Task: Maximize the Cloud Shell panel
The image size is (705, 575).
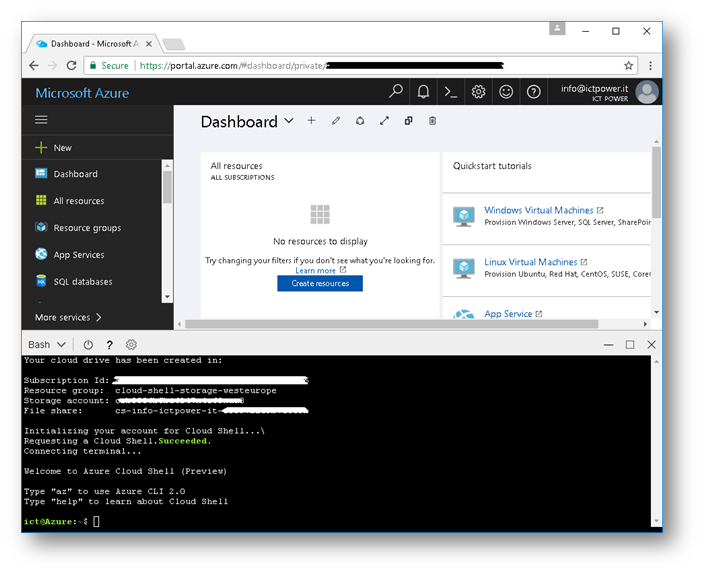Action: pos(630,345)
